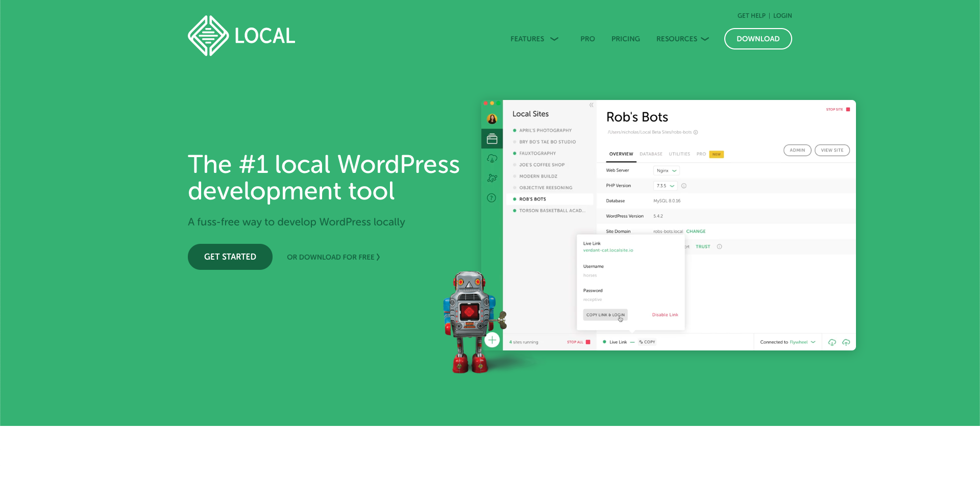
Task: Click the Username value 'horses'
Action: point(590,275)
